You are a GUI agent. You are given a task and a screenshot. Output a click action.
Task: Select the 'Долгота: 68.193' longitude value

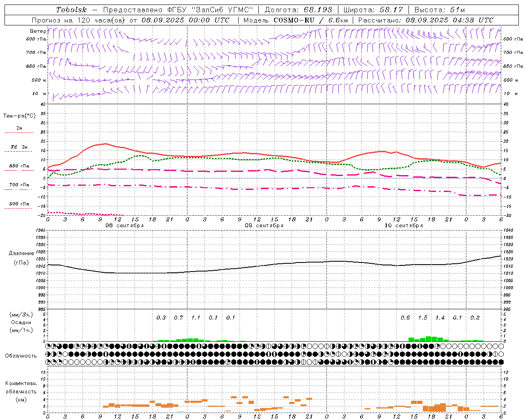coord(299,10)
